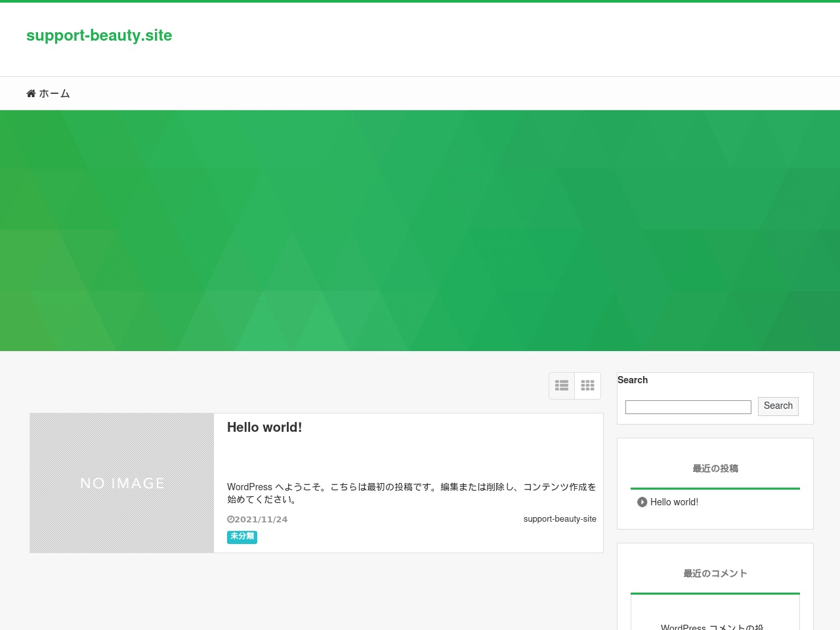This screenshot has height=630, width=840.
Task: Open the Hello world! post title
Action: [264, 427]
